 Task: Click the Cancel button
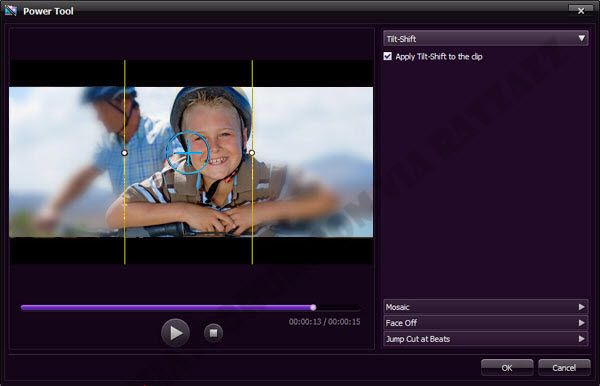click(x=564, y=368)
